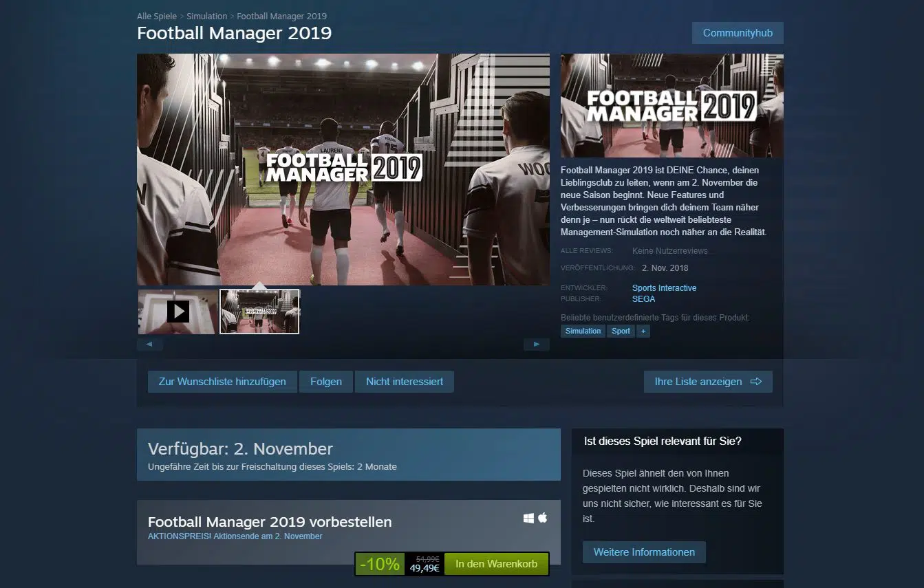Click In den Warenkorb button
The height and width of the screenshot is (588, 924).
[496, 564]
